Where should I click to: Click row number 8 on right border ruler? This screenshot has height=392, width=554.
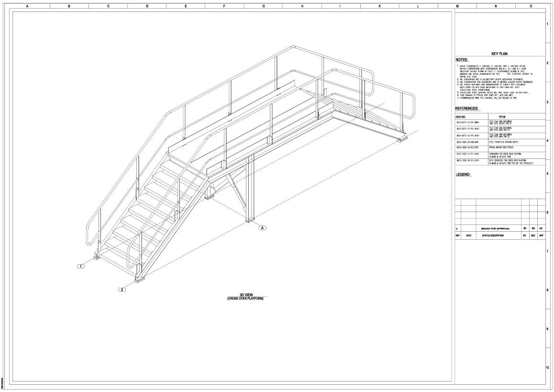pyautogui.click(x=547, y=290)
